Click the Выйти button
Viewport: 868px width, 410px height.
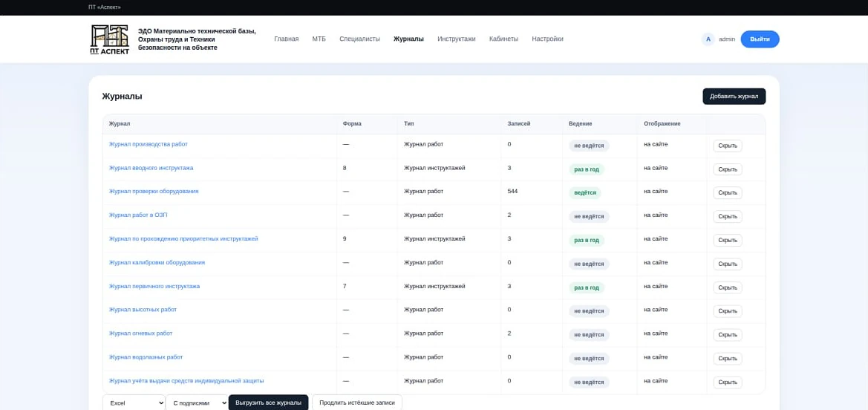click(x=760, y=39)
